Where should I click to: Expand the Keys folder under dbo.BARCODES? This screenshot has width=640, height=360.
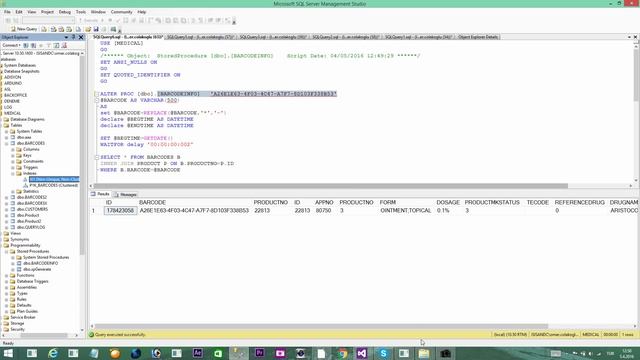pyautogui.click(x=13, y=156)
